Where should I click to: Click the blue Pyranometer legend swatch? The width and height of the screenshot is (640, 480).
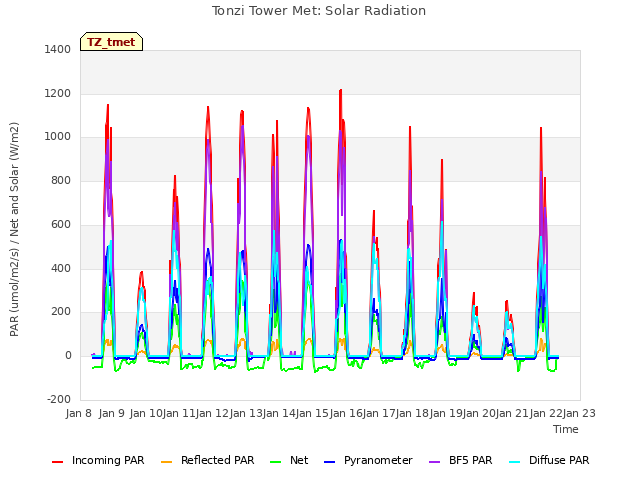(329, 461)
